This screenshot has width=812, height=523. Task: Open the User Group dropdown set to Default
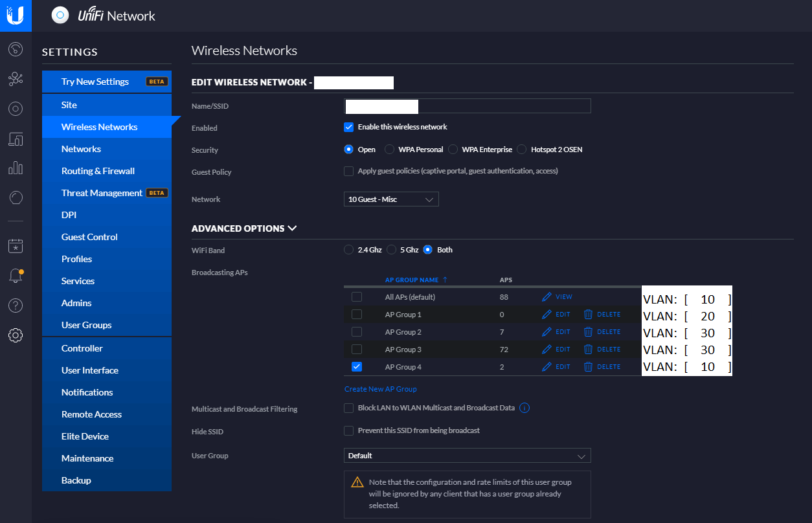[467, 456]
